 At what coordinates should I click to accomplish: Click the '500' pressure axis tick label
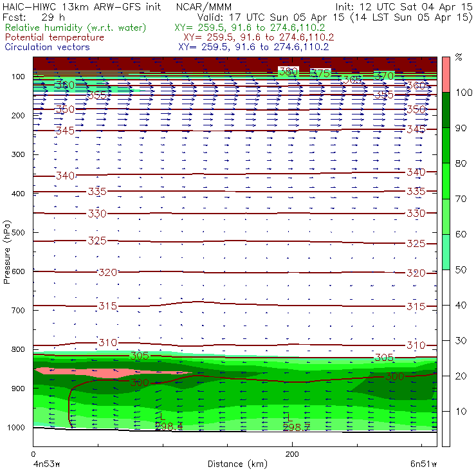[x=18, y=233]
